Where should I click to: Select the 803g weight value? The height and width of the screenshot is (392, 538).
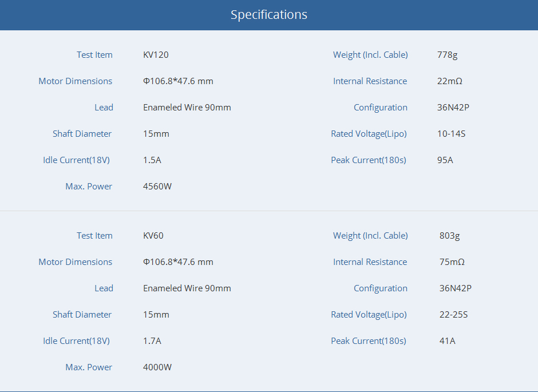tap(449, 236)
